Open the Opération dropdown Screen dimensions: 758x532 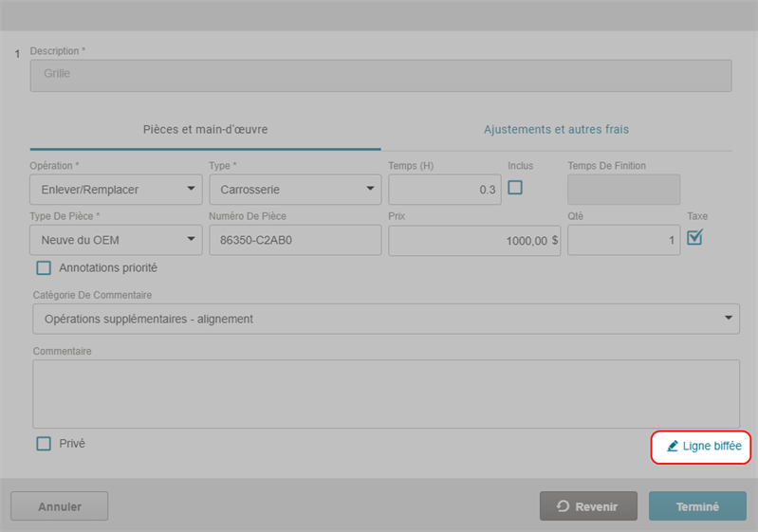click(116, 190)
